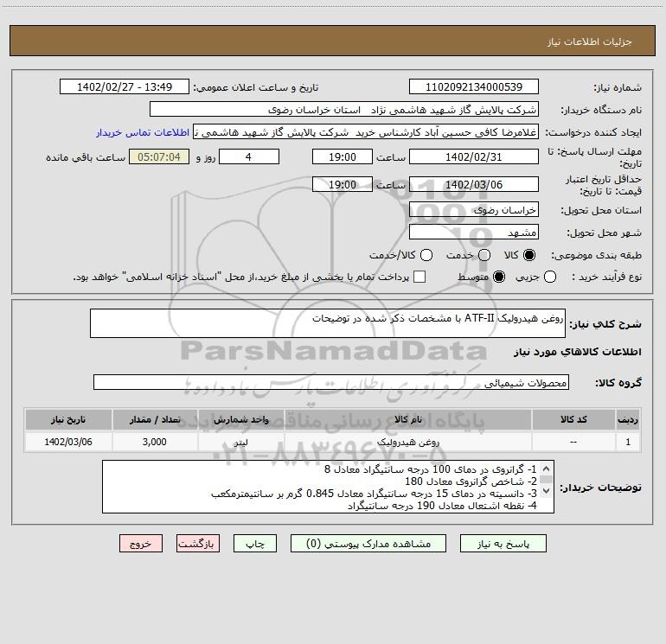Click the تاریخ نیاز column header
This screenshot has width=666, height=644.
[68, 419]
